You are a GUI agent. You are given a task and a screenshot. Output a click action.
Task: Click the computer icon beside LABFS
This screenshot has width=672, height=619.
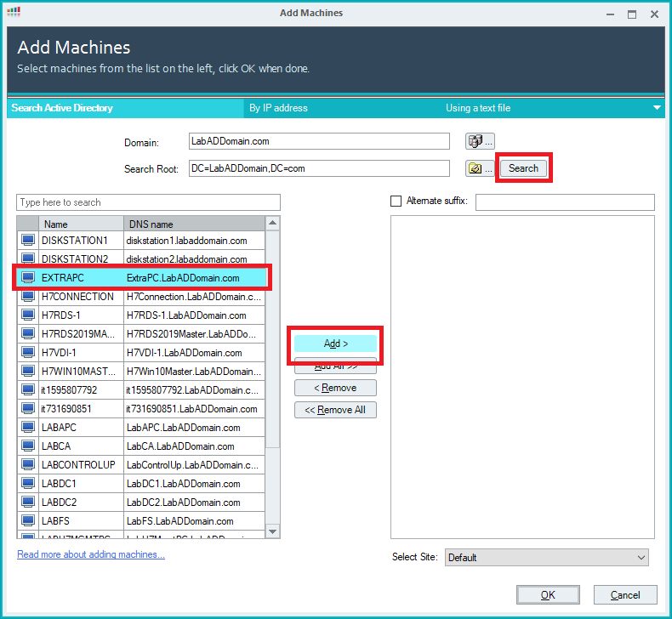(x=28, y=521)
